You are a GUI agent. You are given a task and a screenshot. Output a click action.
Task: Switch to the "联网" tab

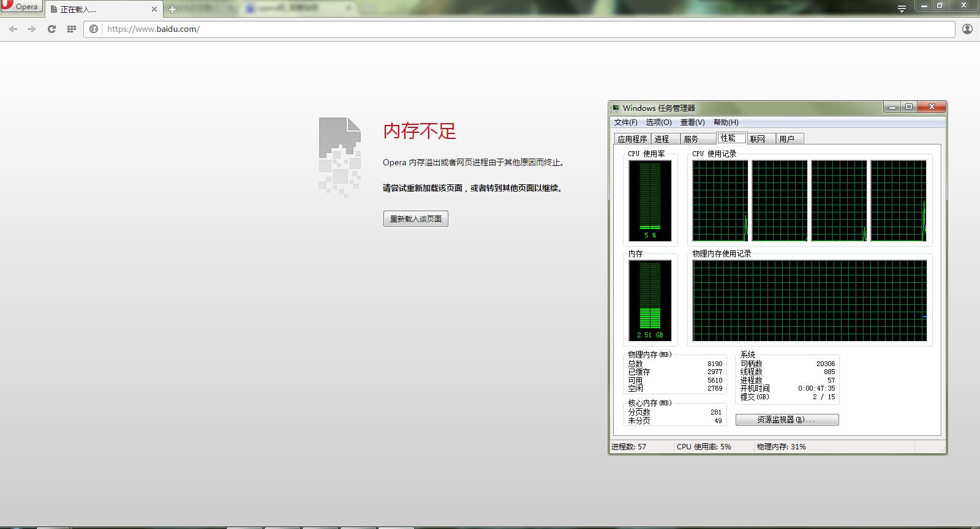click(761, 139)
